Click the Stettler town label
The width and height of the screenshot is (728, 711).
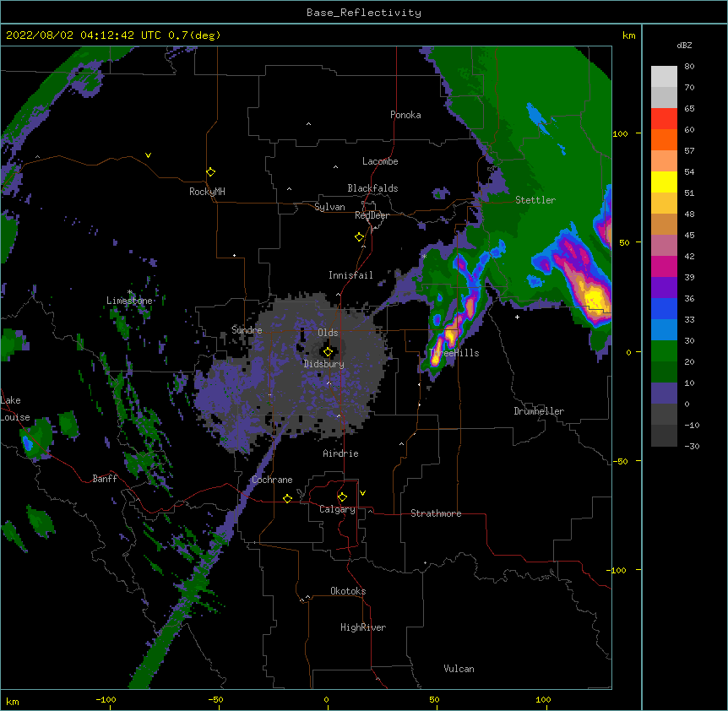[x=535, y=200]
